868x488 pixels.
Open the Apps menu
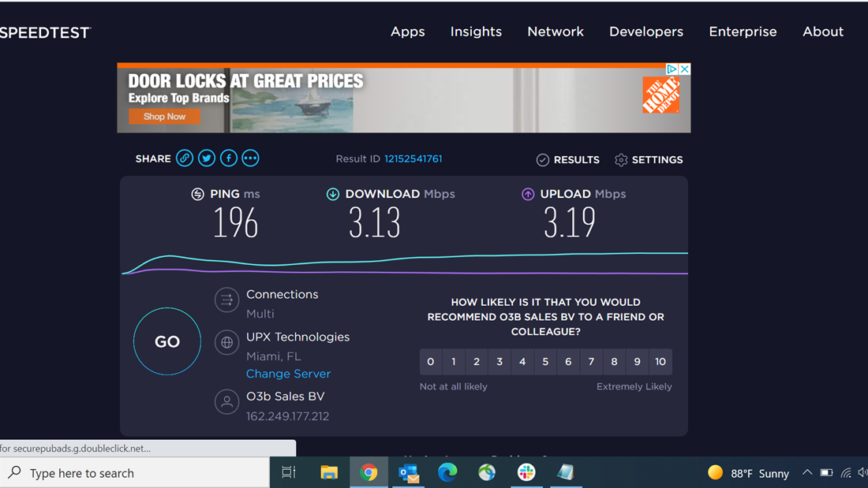407,32
